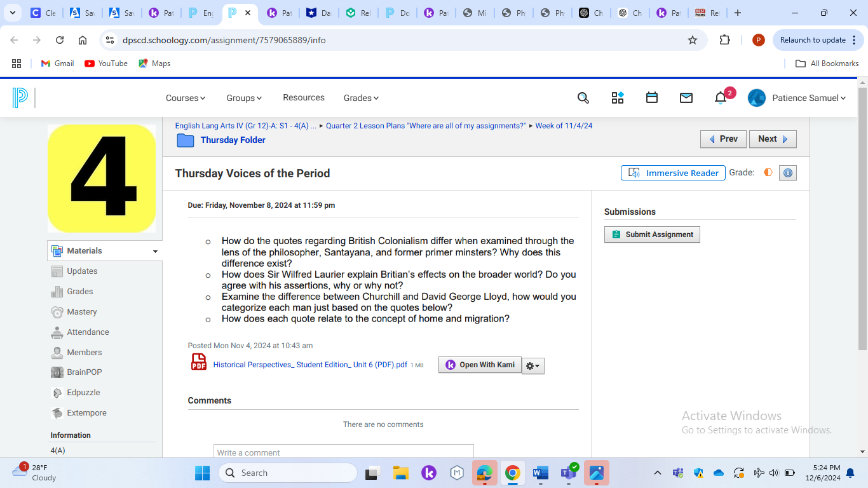Open Extempore in the course sidebar
Image resolution: width=868 pixels, height=488 pixels.
point(86,413)
